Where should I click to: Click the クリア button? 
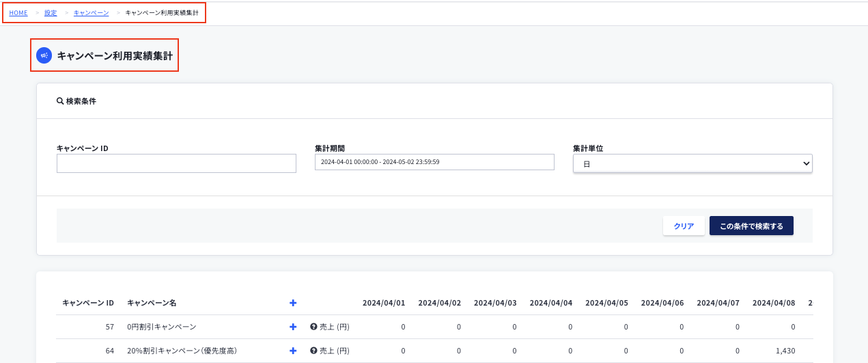(x=684, y=226)
